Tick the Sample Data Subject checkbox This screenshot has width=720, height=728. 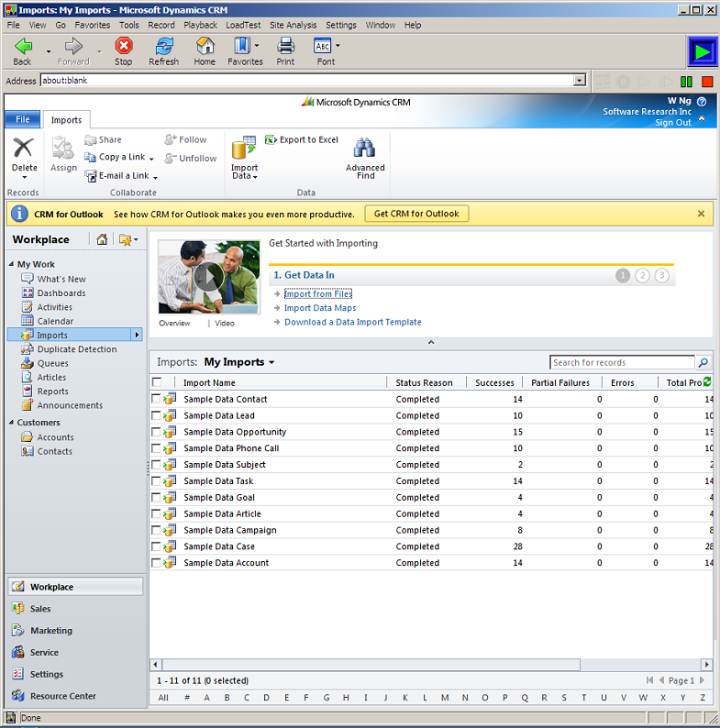[x=156, y=464]
